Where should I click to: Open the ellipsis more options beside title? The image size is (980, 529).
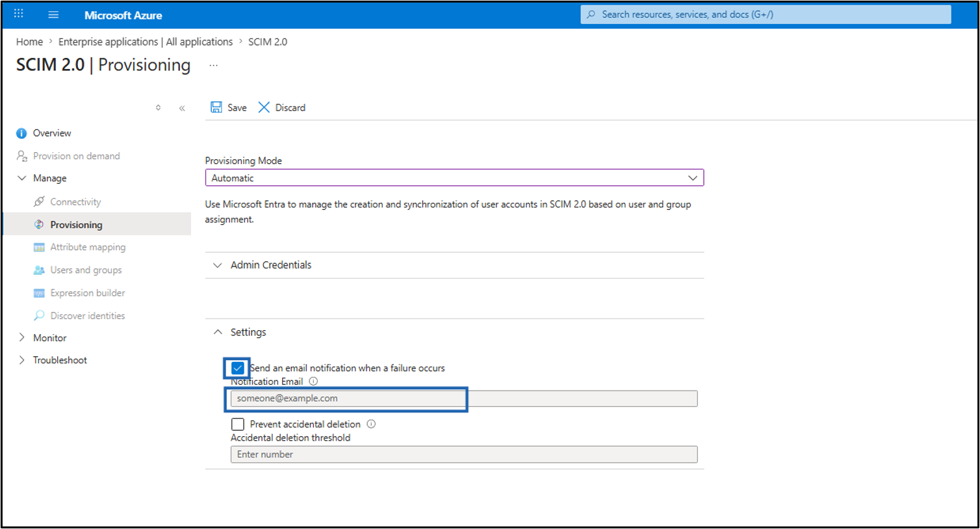(x=213, y=65)
